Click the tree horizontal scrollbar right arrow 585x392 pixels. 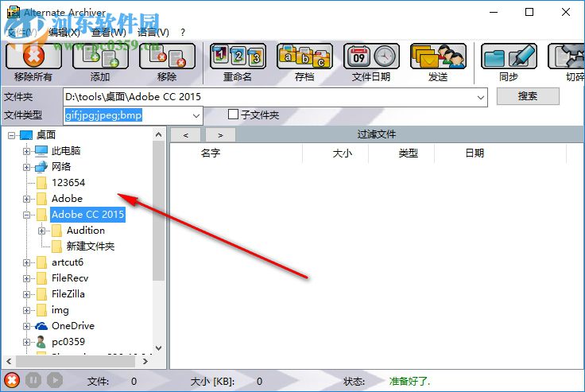[145, 361]
